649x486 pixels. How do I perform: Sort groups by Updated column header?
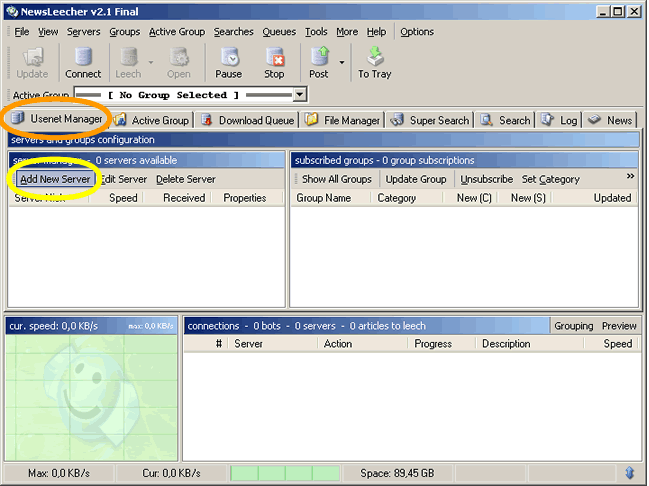point(595,198)
